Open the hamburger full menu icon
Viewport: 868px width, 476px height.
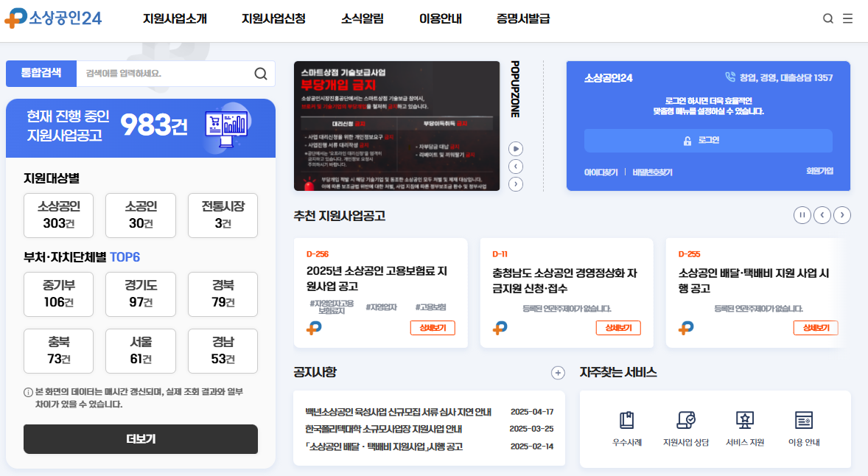click(x=847, y=18)
